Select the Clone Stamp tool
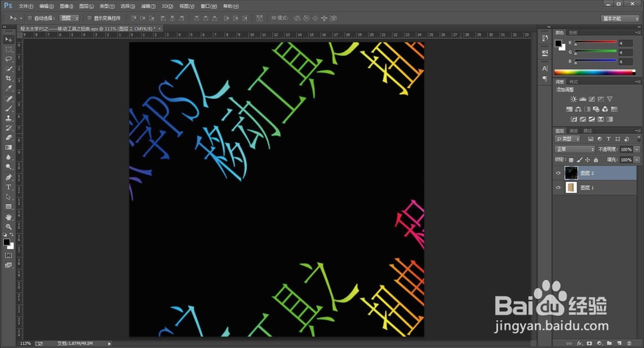The height and width of the screenshot is (348, 644). (x=8, y=118)
